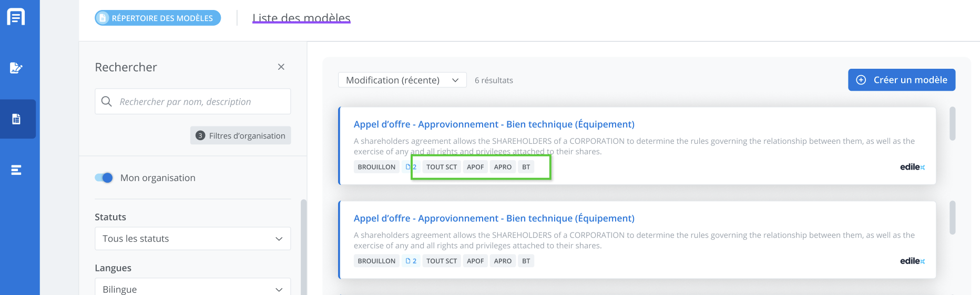This screenshot has height=295, width=980.
Task: Select the Liste des modèles tab
Action: pos(301,18)
